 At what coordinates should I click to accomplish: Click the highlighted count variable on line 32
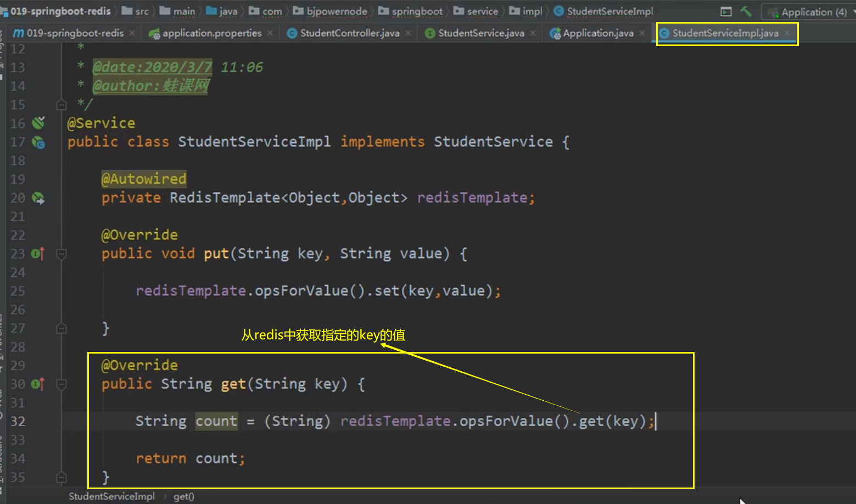(x=217, y=421)
